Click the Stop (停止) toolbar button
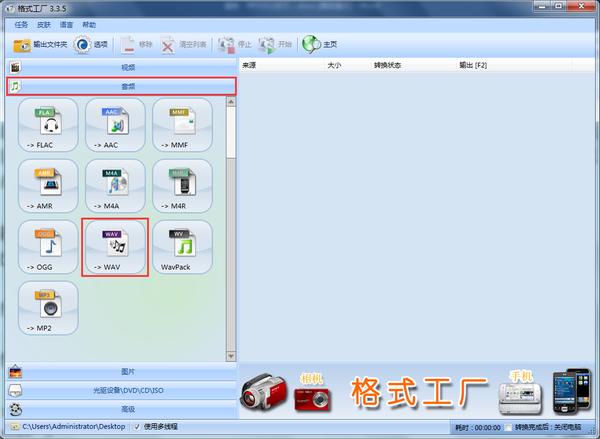Image resolution: width=600 pixels, height=439 pixels. pyautogui.click(x=235, y=45)
